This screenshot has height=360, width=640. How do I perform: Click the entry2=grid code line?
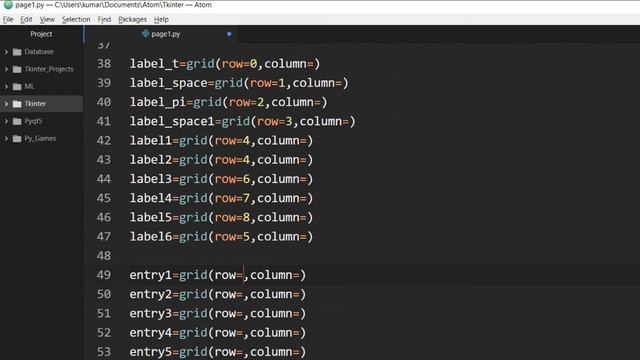pos(218,294)
